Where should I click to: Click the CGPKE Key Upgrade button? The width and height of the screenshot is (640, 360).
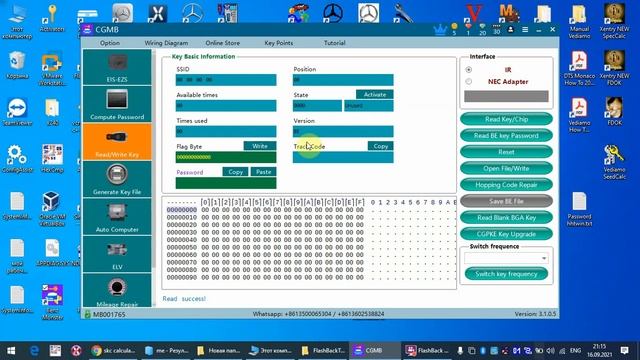click(506, 234)
